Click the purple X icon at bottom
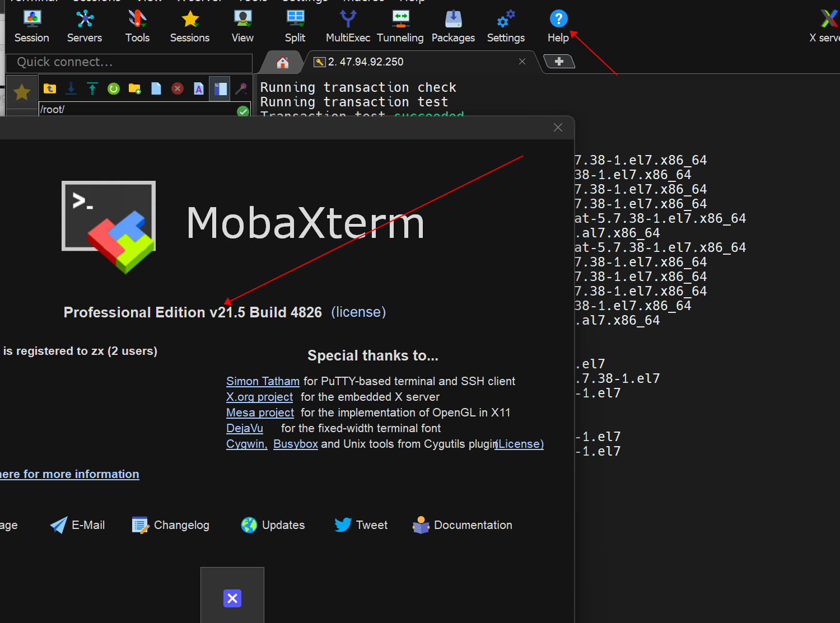840x623 pixels. point(232,598)
